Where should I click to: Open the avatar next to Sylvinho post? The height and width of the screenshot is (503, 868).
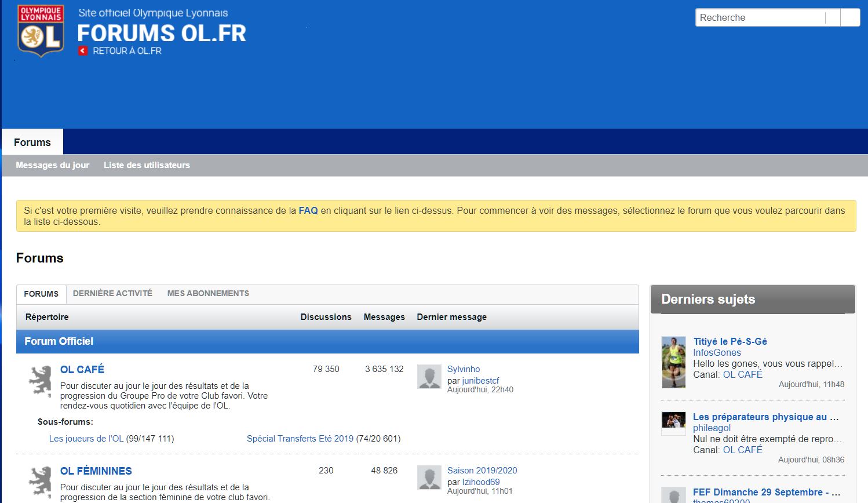click(x=429, y=377)
